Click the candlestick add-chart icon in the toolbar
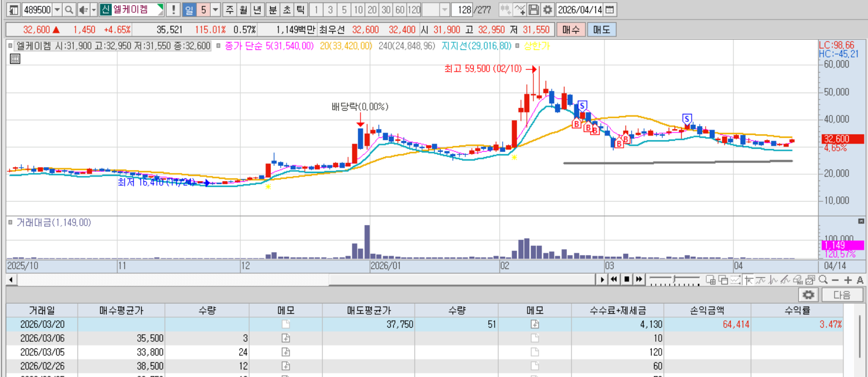Viewport: 868px width, 377px height. pyautogui.click(x=505, y=9)
